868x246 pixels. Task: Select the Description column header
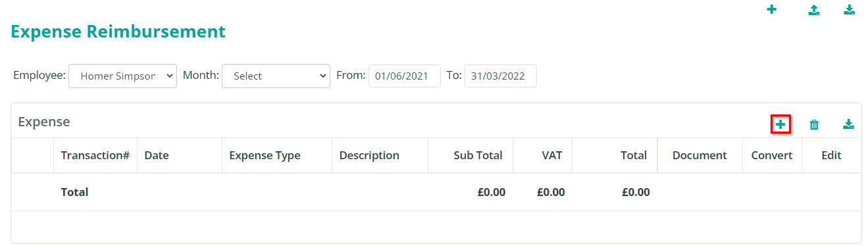pyautogui.click(x=369, y=155)
